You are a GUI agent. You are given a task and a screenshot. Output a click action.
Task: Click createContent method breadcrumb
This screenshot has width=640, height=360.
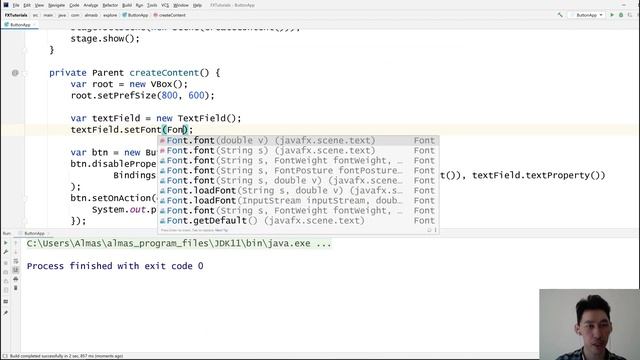(170, 15)
